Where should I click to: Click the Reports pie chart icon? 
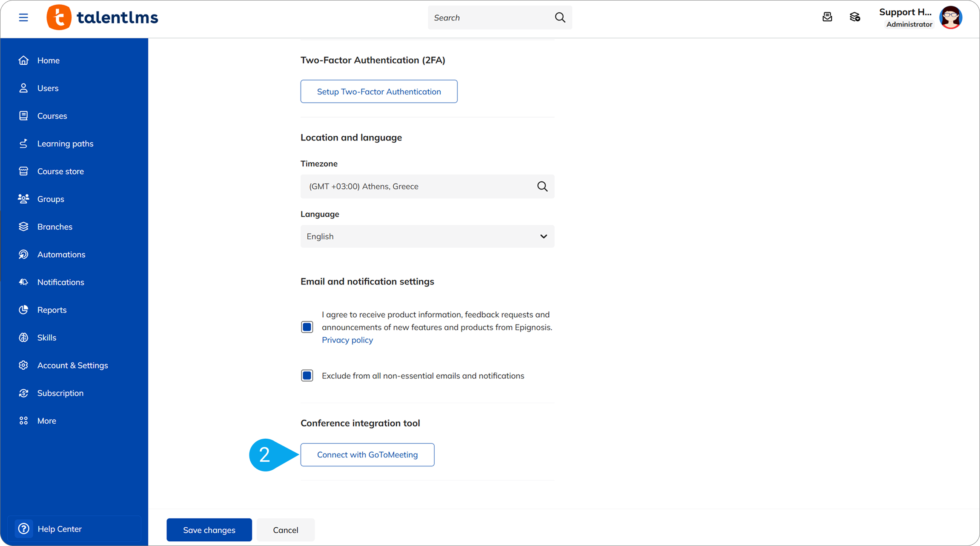pos(23,310)
